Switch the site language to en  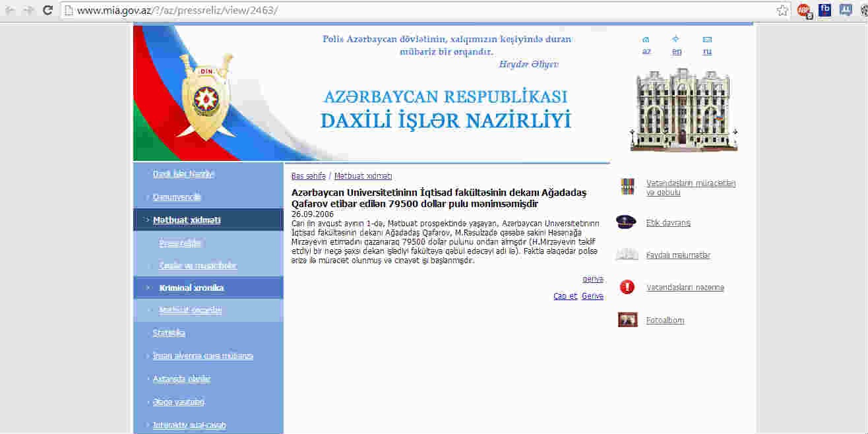677,51
